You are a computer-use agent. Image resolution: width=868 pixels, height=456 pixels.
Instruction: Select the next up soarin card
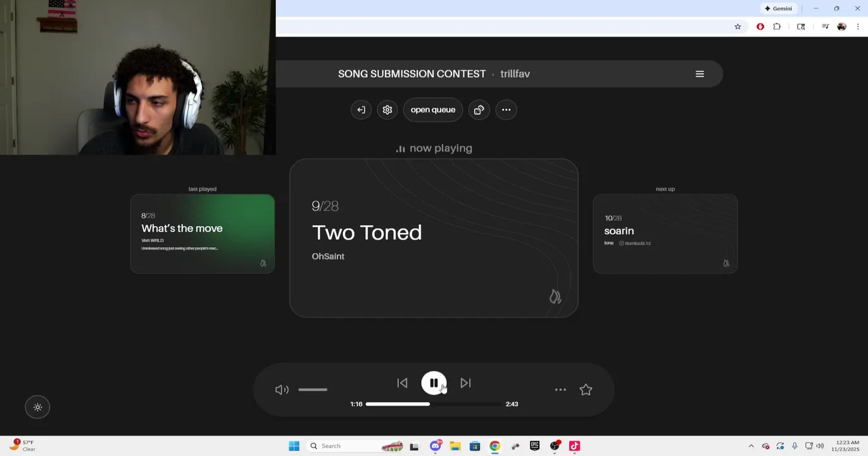[665, 234]
